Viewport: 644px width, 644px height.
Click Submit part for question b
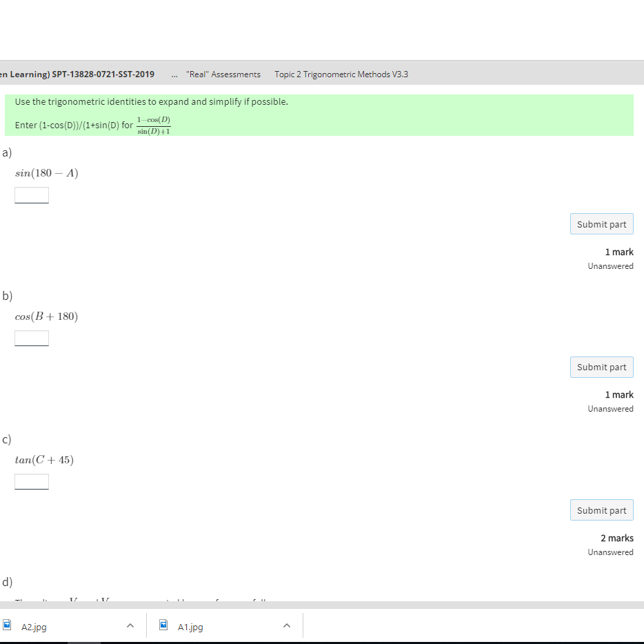[601, 367]
